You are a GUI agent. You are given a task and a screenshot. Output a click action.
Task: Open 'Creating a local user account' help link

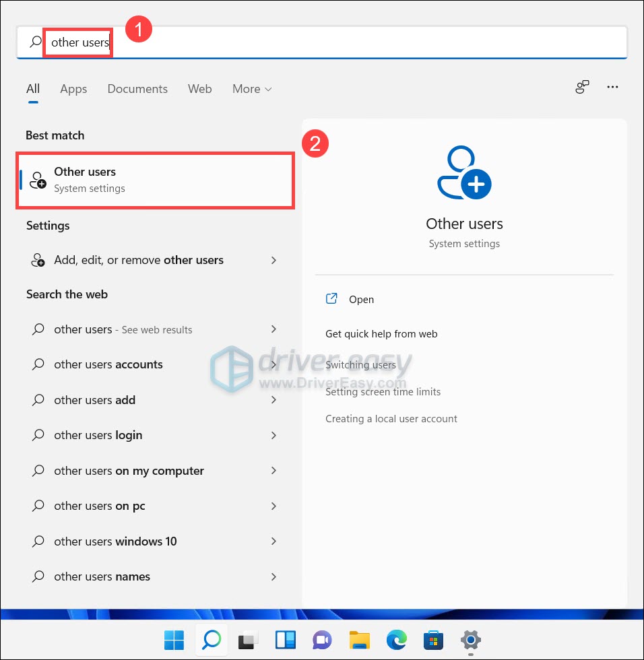(x=391, y=419)
